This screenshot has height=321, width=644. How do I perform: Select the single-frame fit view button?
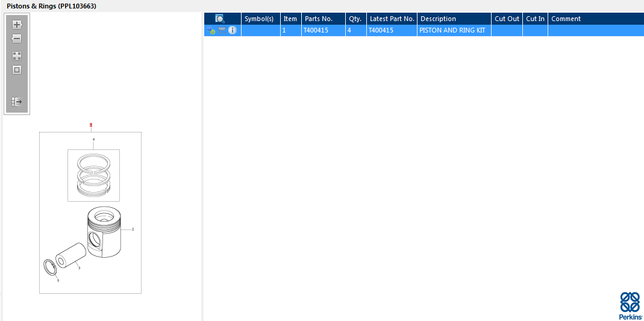coord(17,70)
